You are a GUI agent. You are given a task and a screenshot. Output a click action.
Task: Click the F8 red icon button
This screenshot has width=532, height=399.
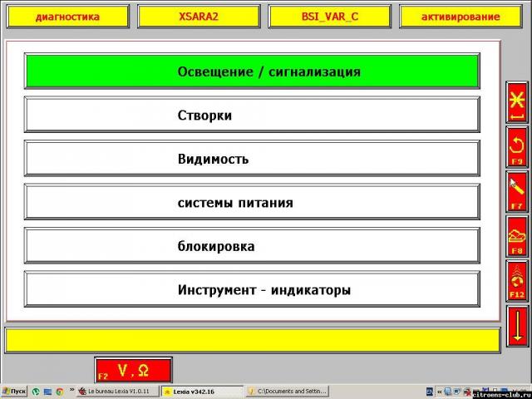(517, 236)
